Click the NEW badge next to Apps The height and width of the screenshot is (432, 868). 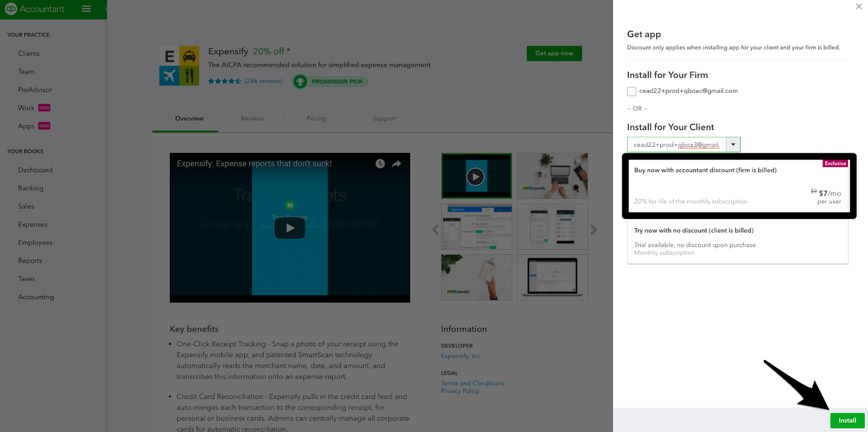44,126
